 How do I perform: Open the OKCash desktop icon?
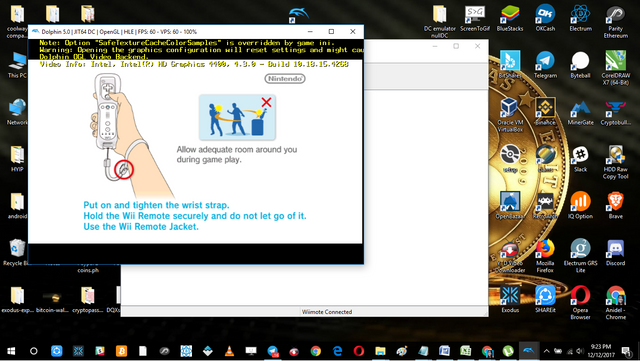[x=545, y=18]
